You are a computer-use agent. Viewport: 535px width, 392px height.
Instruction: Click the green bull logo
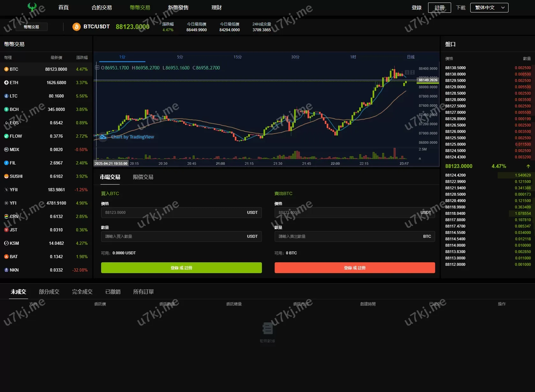pyautogui.click(x=32, y=7)
